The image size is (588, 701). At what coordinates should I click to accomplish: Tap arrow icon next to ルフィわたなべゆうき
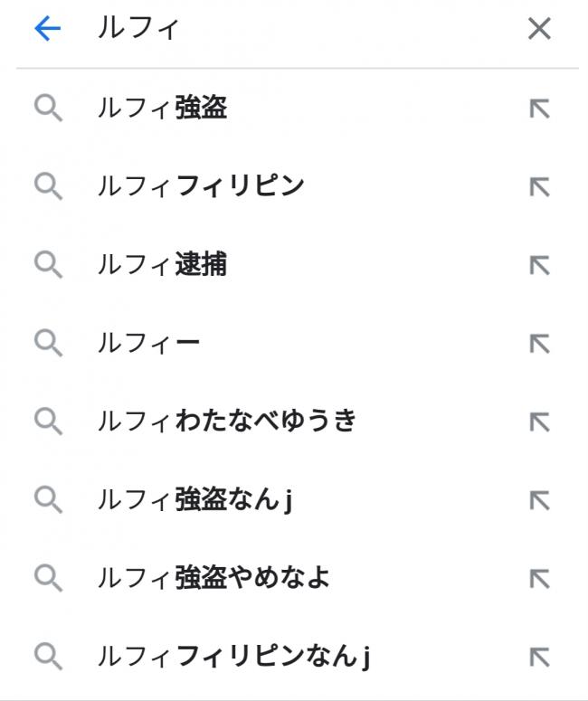(540, 422)
